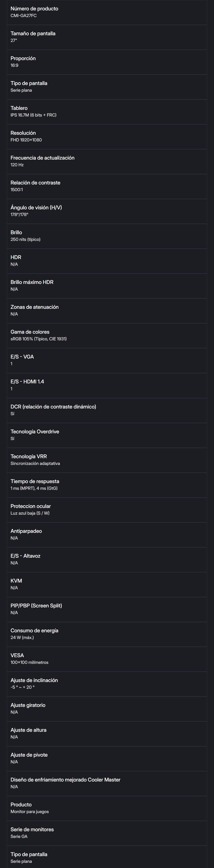Click the 250 nits brightness value
Image resolution: width=214 pixels, height=868 pixels.
[x=25, y=239]
